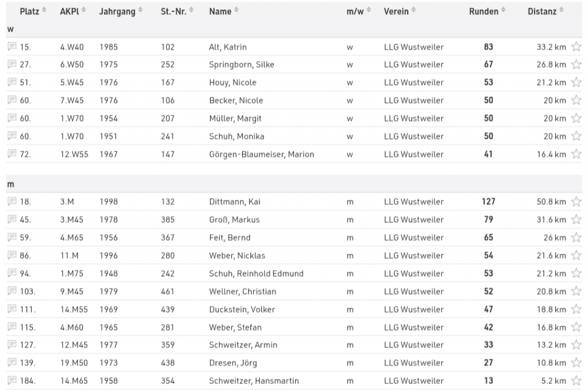Toggle favorite star for Alt, Katrin
588x392 pixels.
click(576, 47)
